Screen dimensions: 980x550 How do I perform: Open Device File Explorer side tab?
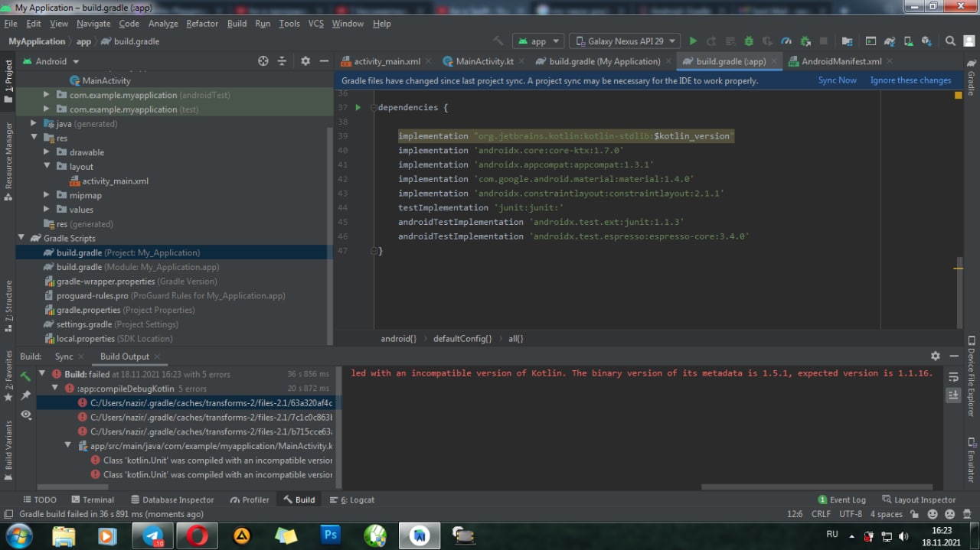pyautogui.click(x=971, y=376)
